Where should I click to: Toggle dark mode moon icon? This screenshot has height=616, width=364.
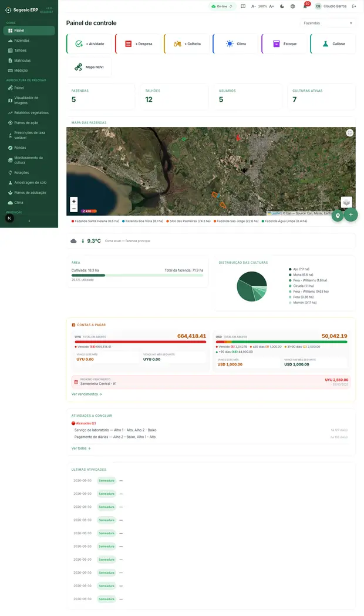coord(282,6)
